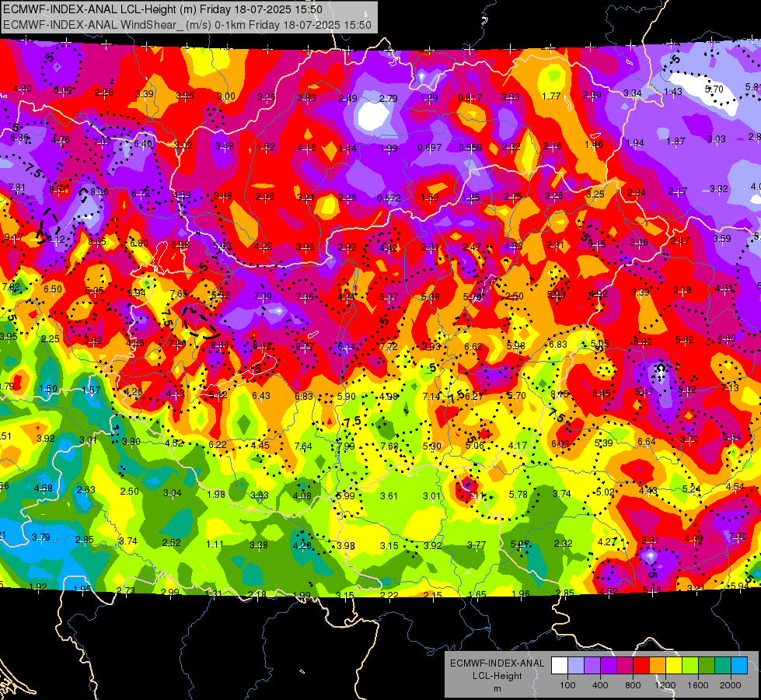Click the grid value '1.57' on the map
This screenshot has height=700, width=761.
tap(91, 390)
